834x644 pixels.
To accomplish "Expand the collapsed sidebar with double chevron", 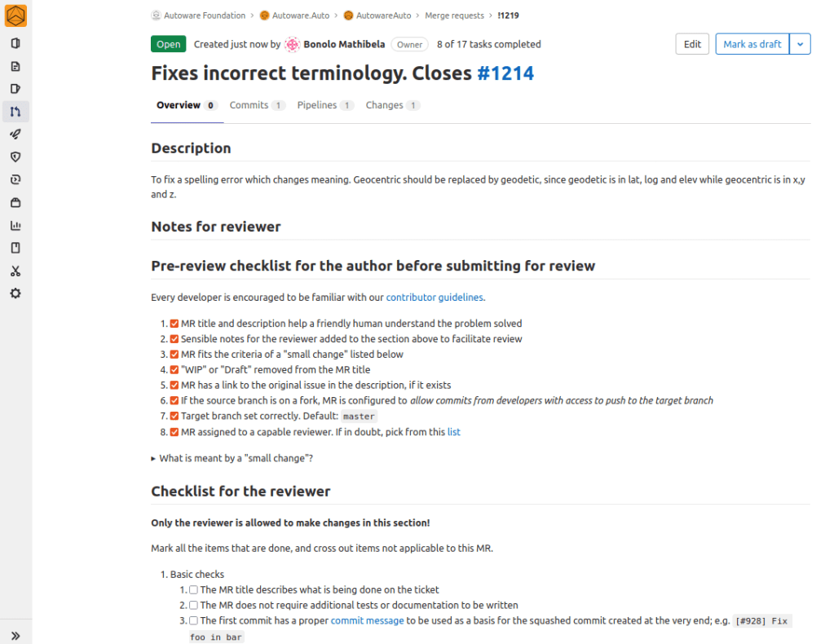I will click(15, 635).
